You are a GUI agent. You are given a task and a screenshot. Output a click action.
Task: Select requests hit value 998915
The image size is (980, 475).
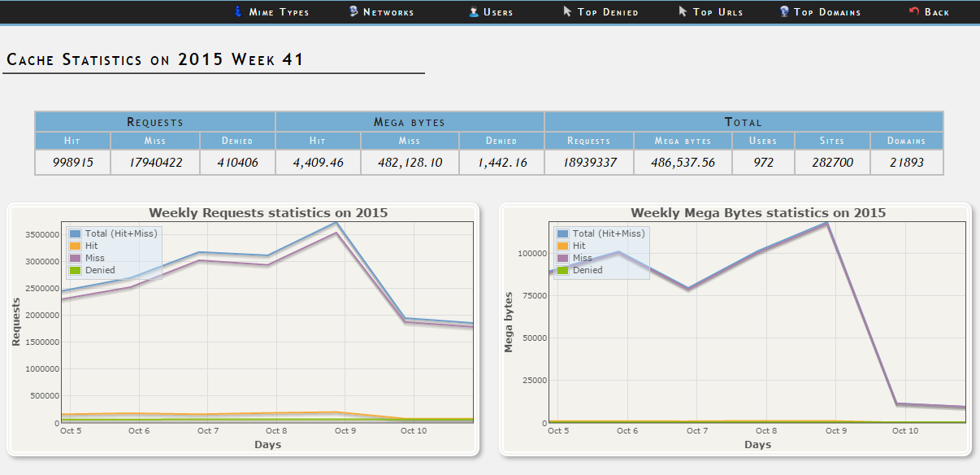click(x=73, y=163)
